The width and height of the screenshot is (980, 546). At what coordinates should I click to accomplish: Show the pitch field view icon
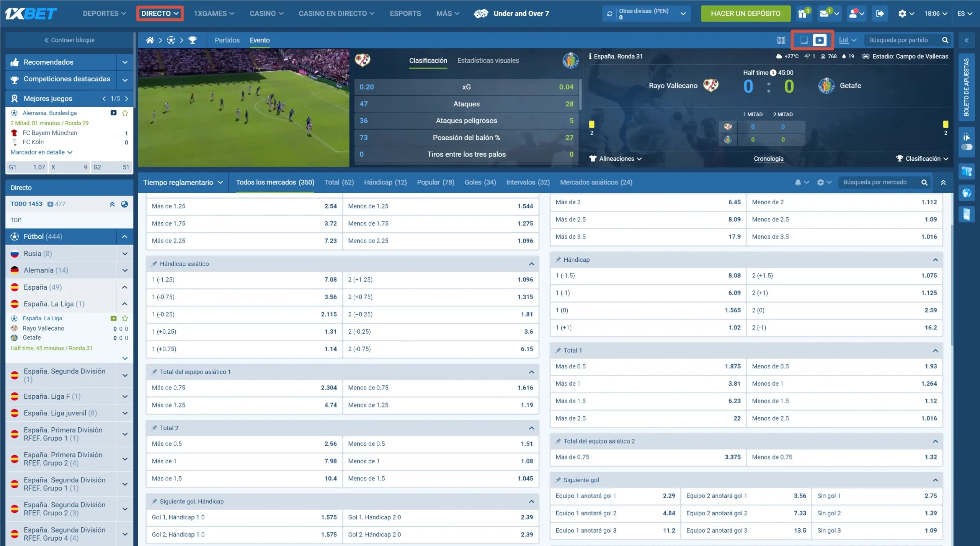pos(781,40)
